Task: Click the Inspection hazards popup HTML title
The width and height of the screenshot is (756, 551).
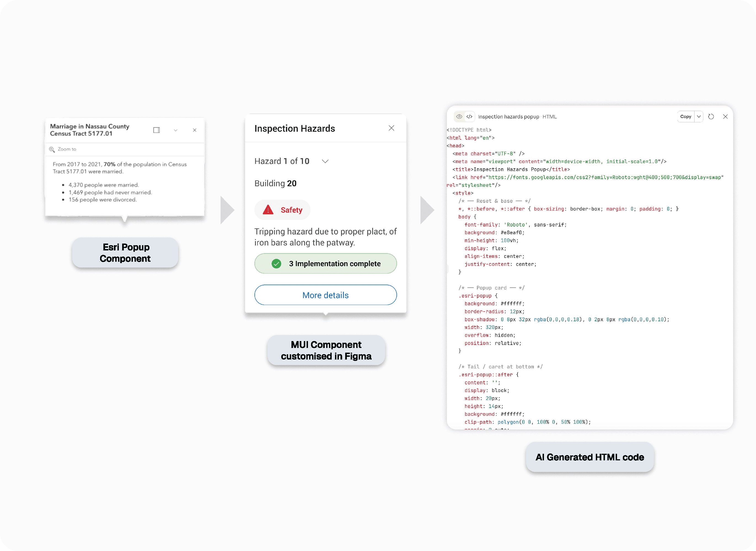Action: [517, 117]
